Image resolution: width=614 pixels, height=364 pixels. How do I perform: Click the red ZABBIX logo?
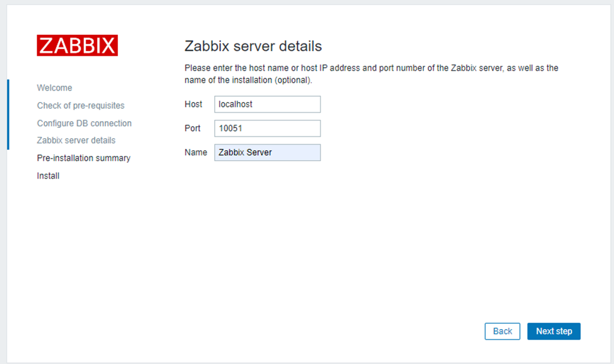click(77, 46)
